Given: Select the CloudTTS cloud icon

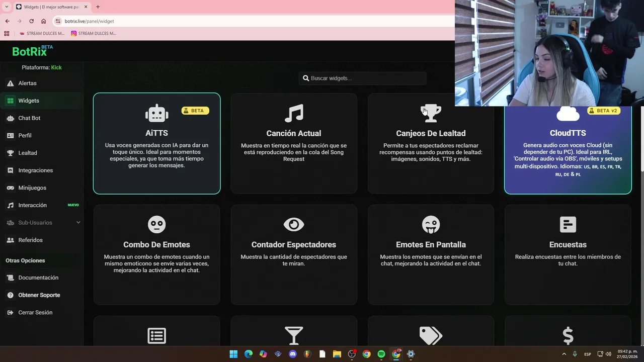Looking at the screenshot, I should (568, 114).
